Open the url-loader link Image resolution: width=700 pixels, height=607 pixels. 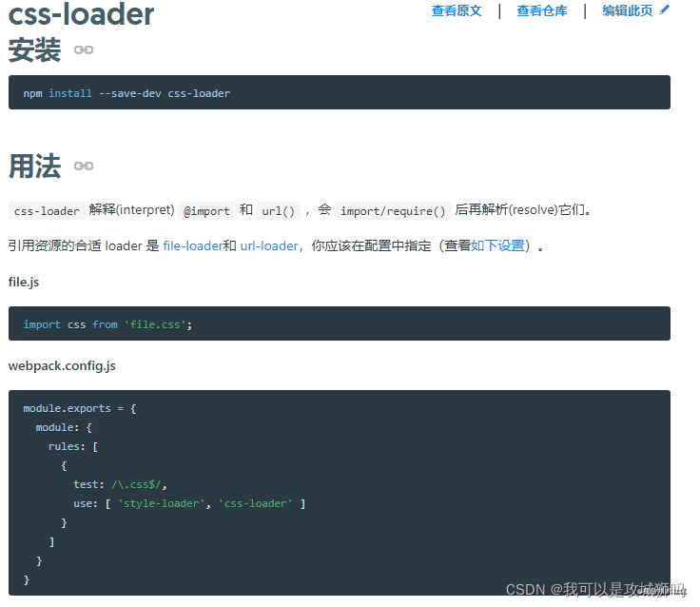[269, 245]
